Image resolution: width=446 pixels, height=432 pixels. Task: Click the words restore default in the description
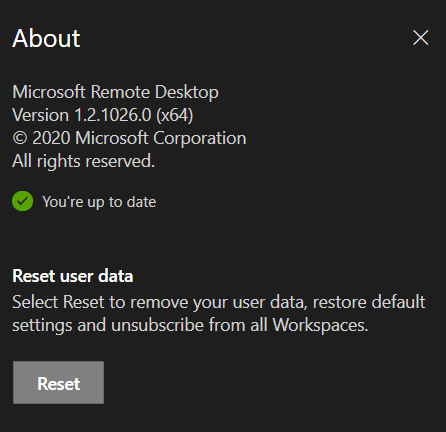point(369,302)
